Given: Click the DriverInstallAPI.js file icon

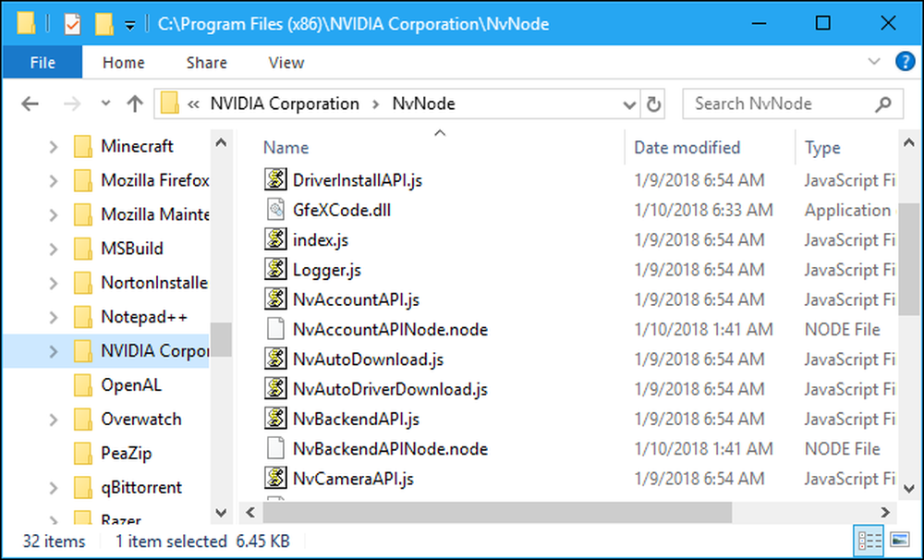Looking at the screenshot, I should coord(275,179).
